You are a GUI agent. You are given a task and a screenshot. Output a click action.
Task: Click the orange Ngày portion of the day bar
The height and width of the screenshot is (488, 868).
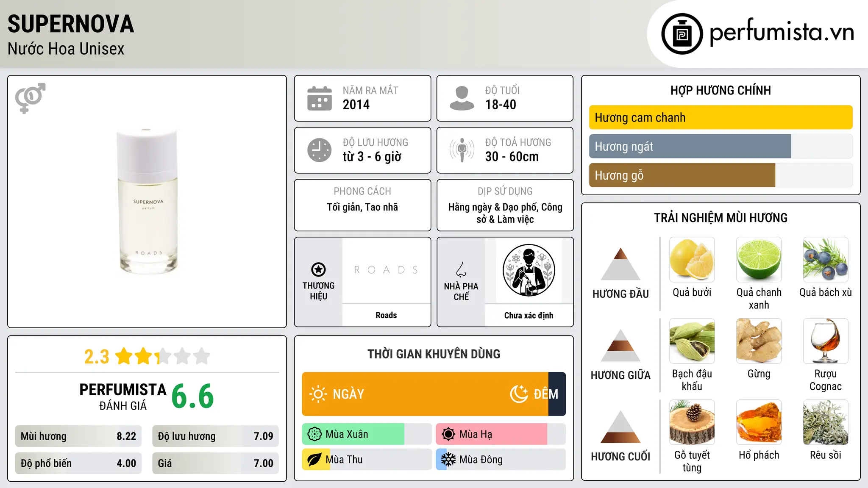point(425,394)
